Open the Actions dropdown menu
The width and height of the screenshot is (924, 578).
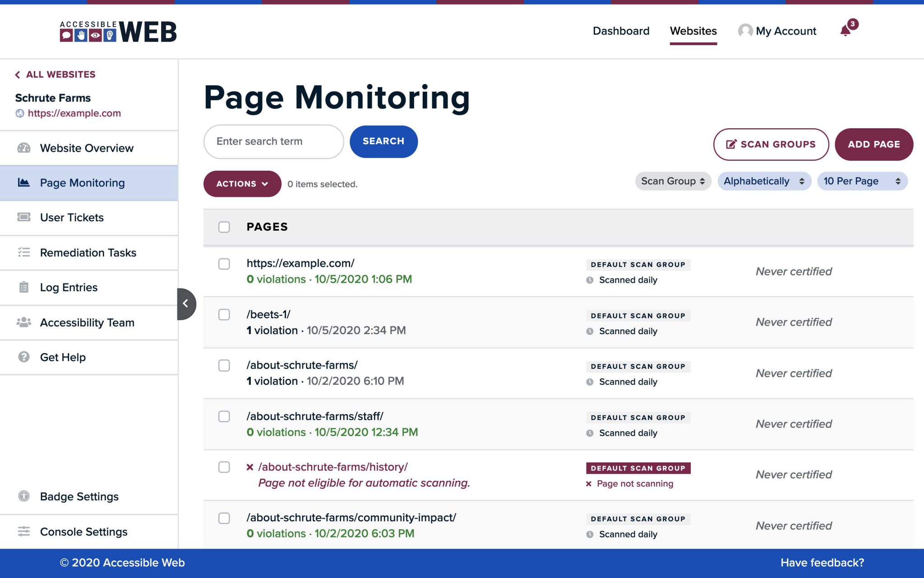242,184
